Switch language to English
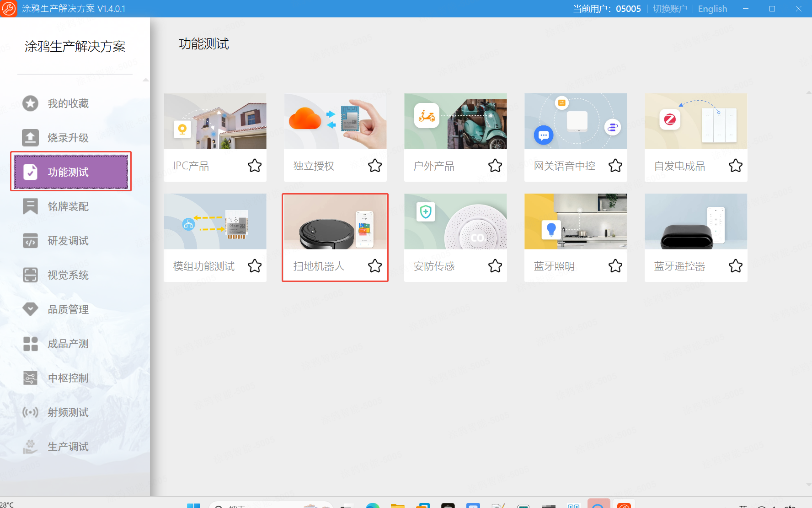The width and height of the screenshot is (812, 508). pos(712,9)
